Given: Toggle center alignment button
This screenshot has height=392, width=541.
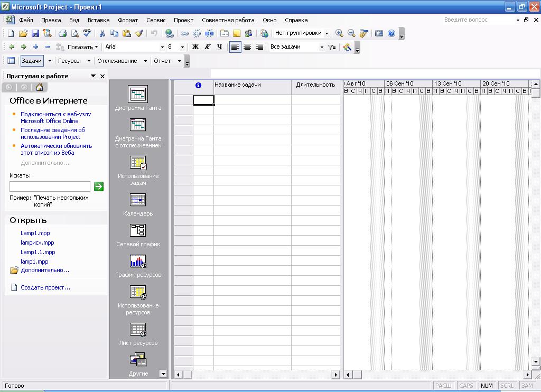Looking at the screenshot, I should click(247, 47).
